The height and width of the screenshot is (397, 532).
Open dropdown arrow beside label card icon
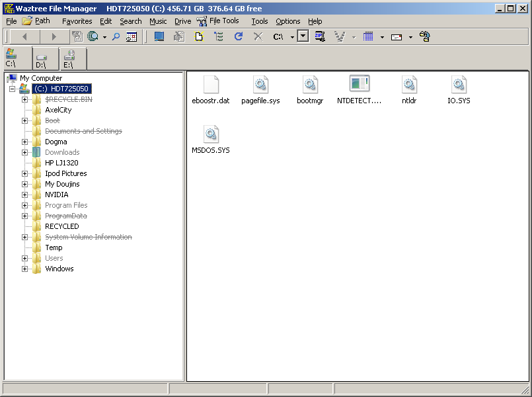click(410, 37)
